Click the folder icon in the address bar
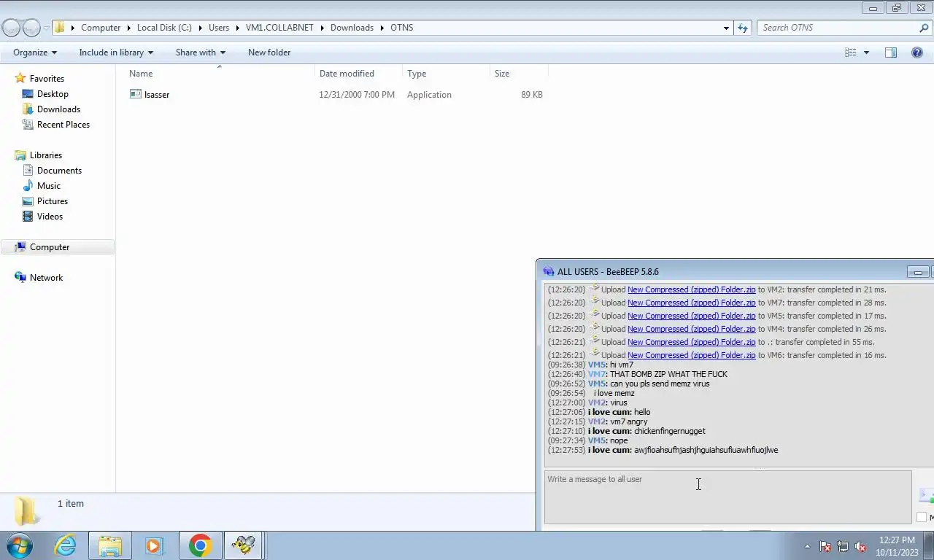Image resolution: width=934 pixels, height=560 pixels. 60,28
